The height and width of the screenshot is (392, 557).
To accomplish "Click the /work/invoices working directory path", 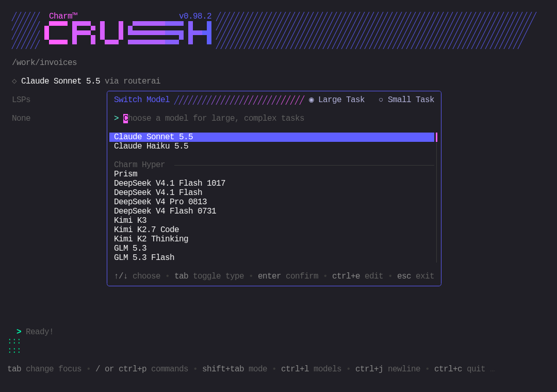I will [x=44, y=62].
